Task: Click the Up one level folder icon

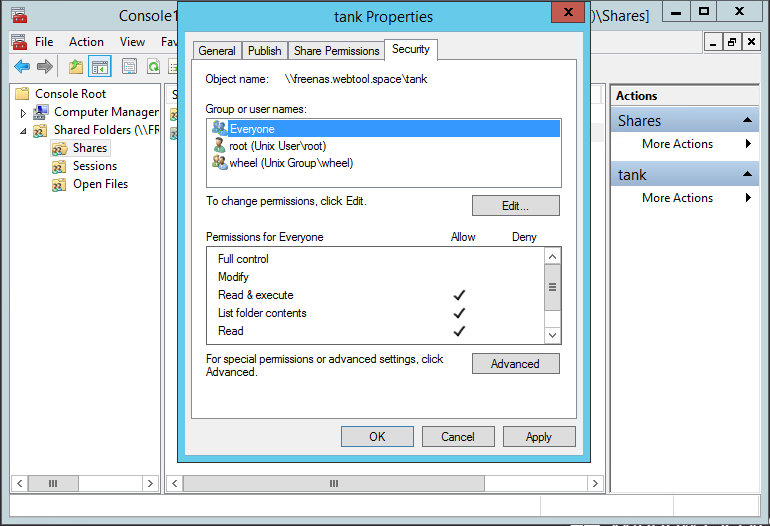Action: 76,66
